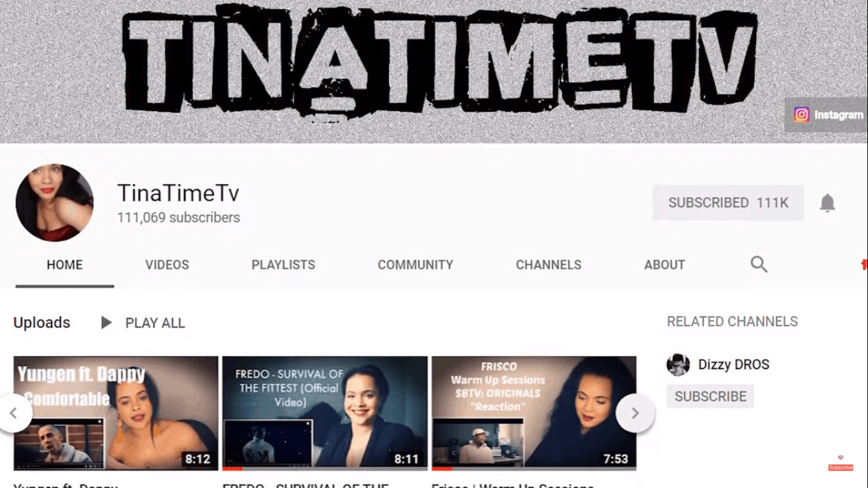Open the HOME tab
The width and height of the screenshot is (868, 488).
pos(65,265)
